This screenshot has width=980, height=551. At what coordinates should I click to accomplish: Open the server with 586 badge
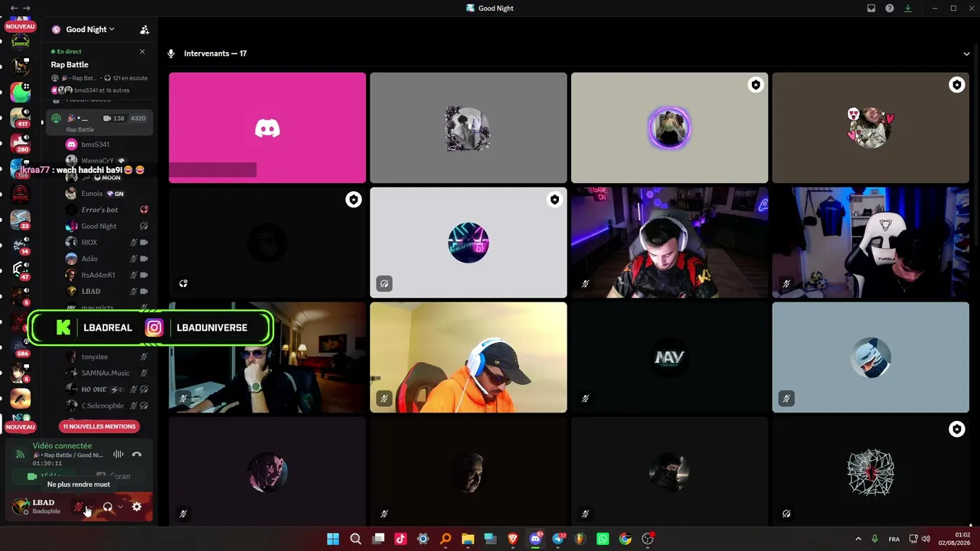point(20,347)
